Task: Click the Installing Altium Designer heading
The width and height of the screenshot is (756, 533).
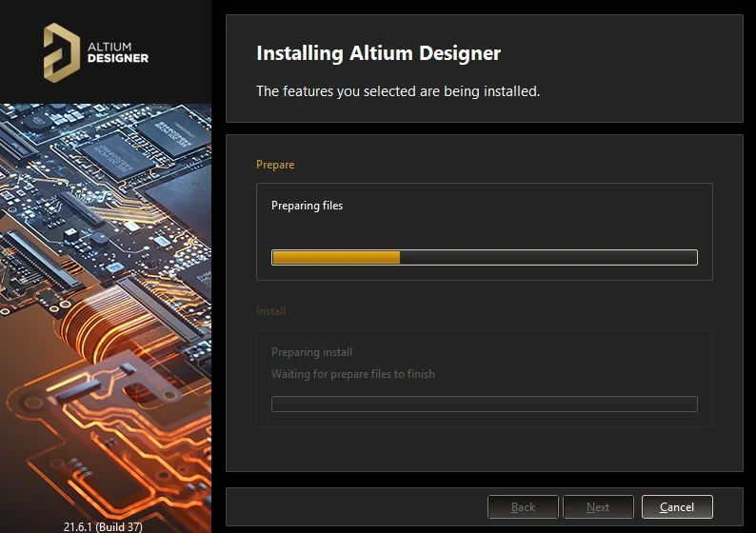Action: (x=378, y=53)
